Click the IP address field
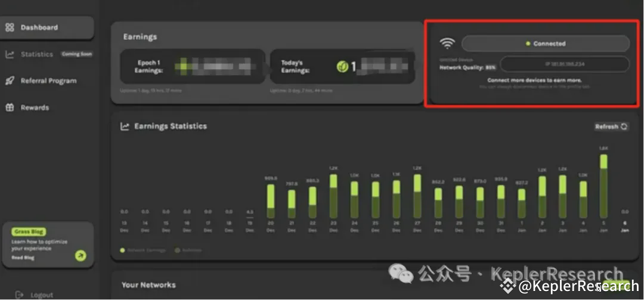644x300 pixels. 564,64
